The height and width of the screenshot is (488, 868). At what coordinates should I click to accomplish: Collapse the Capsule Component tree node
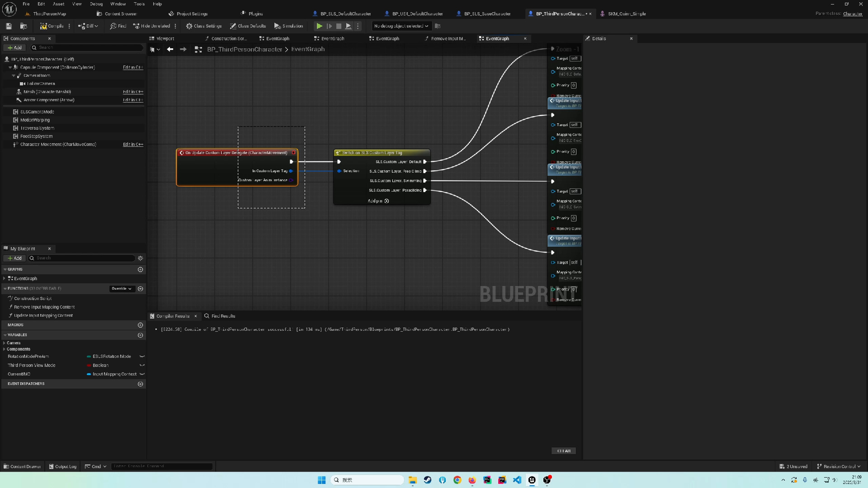[10, 67]
